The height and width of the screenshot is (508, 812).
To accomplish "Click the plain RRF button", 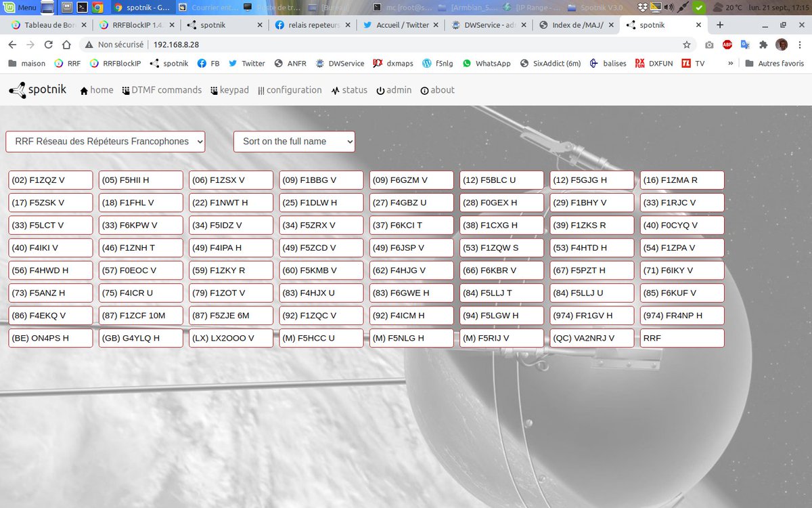I will point(682,338).
